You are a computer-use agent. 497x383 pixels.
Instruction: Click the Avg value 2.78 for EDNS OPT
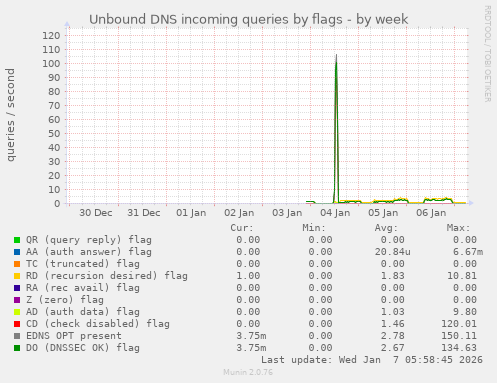[x=393, y=336]
